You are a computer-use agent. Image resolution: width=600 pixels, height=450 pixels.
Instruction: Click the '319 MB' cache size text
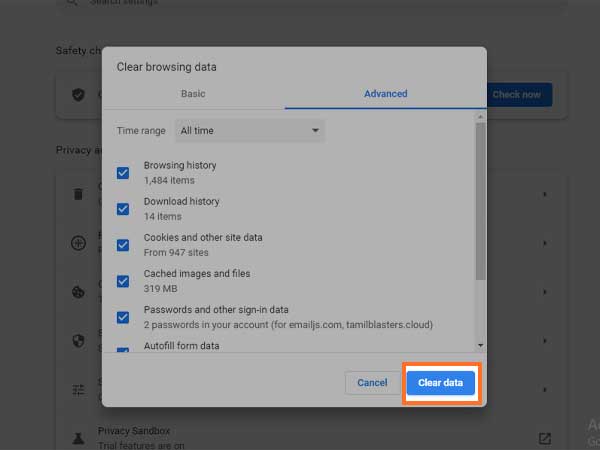pyautogui.click(x=160, y=289)
